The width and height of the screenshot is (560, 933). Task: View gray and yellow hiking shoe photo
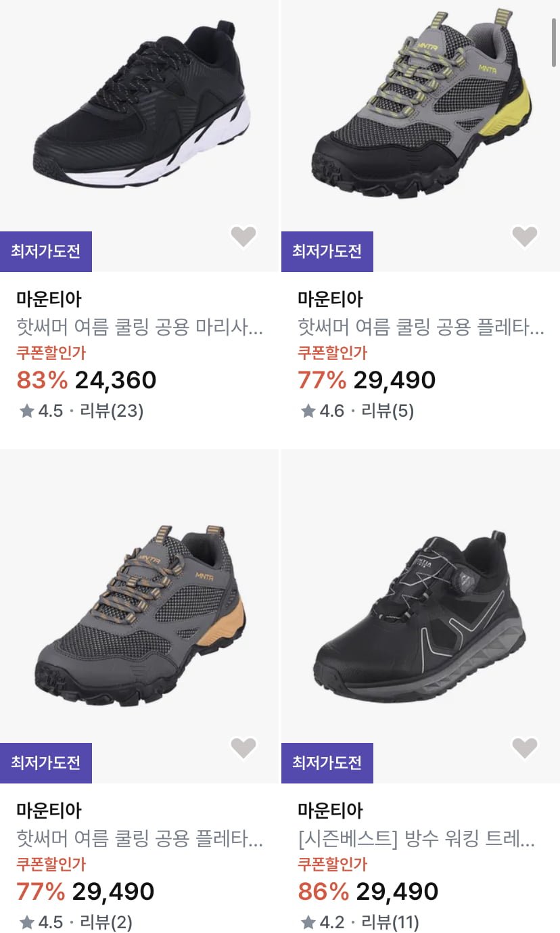[421, 108]
